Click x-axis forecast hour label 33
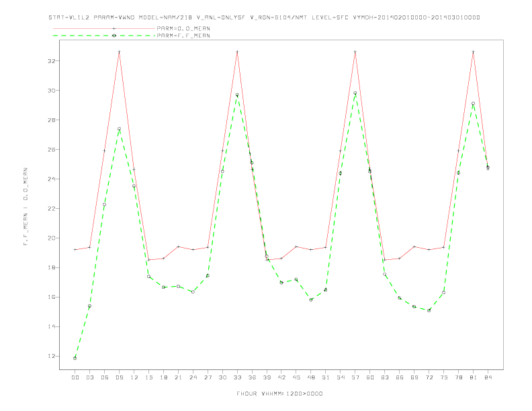The image size is (532, 411). pyautogui.click(x=237, y=377)
